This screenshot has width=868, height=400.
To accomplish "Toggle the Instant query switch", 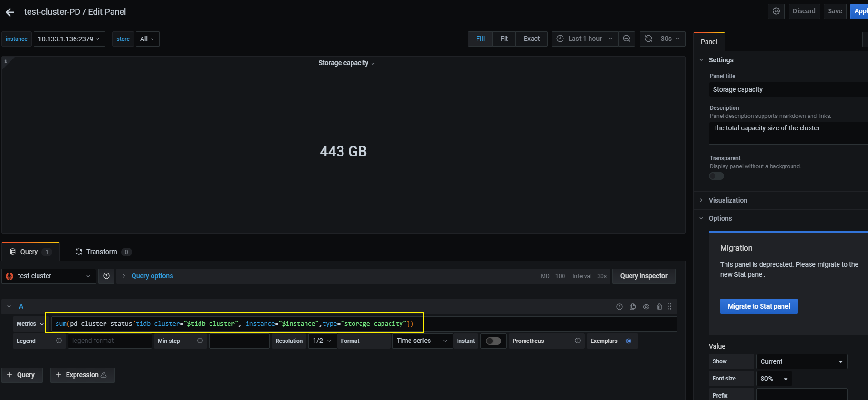I will (494, 341).
